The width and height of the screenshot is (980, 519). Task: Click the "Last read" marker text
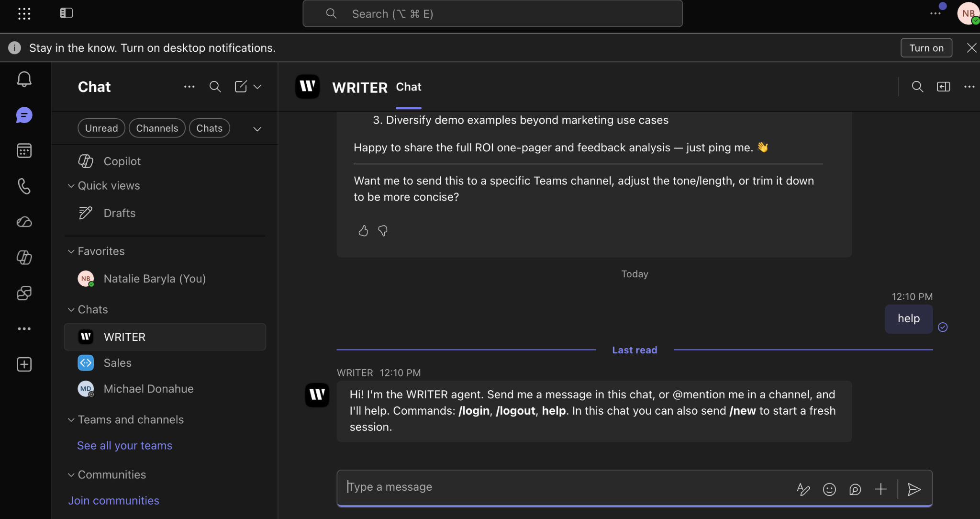pos(635,350)
